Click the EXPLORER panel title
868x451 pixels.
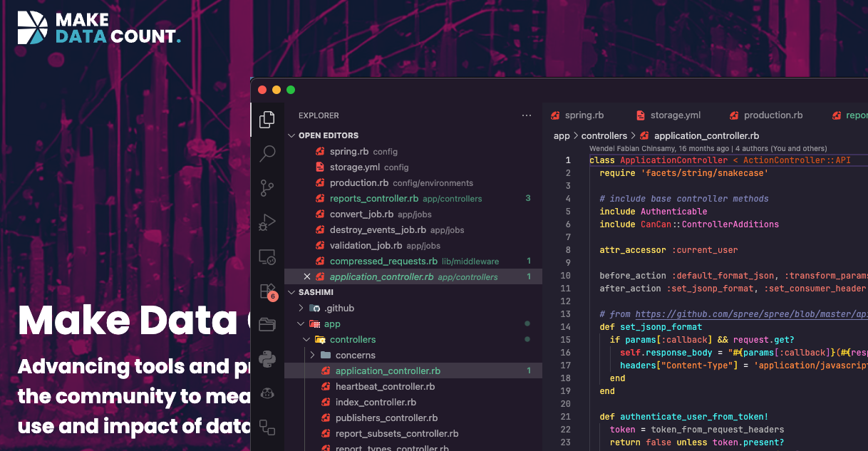click(x=319, y=115)
